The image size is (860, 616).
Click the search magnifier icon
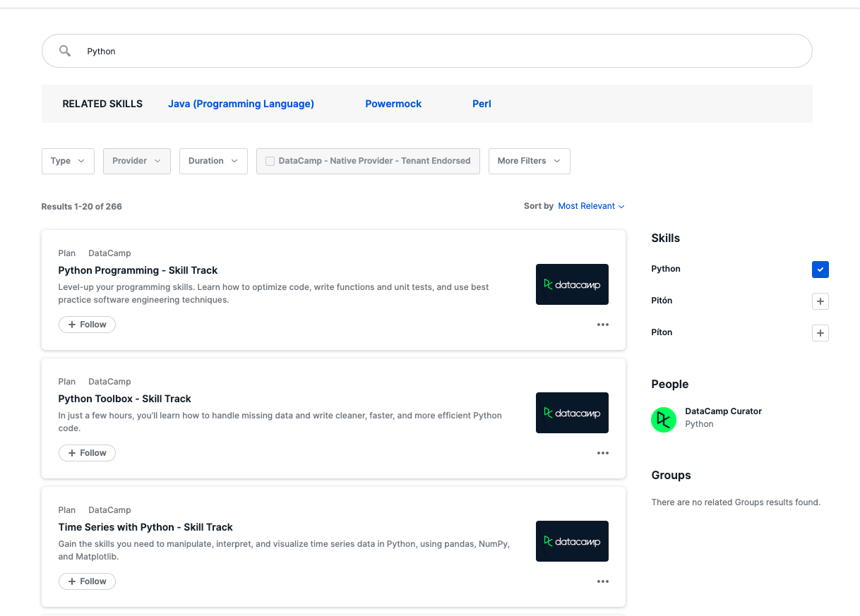tap(65, 51)
